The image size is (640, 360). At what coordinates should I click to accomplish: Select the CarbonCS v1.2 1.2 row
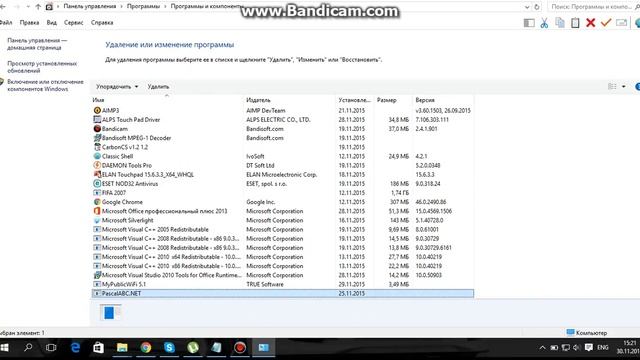point(282,147)
